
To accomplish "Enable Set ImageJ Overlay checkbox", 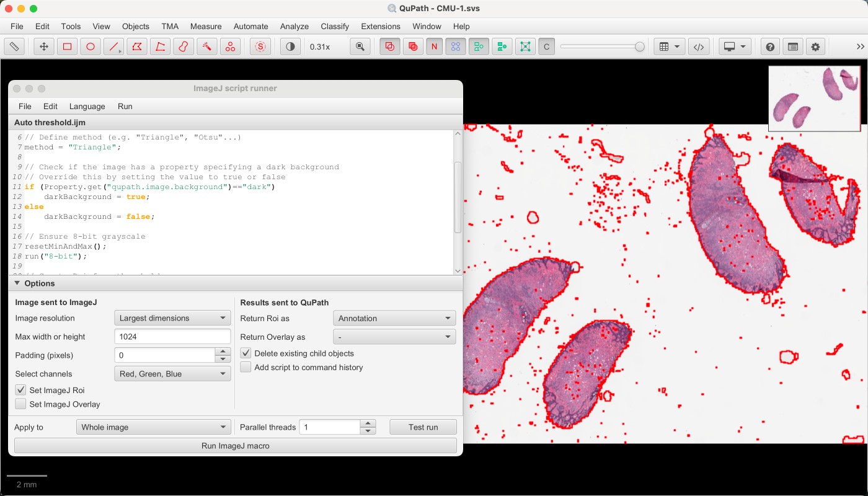I will [21, 404].
